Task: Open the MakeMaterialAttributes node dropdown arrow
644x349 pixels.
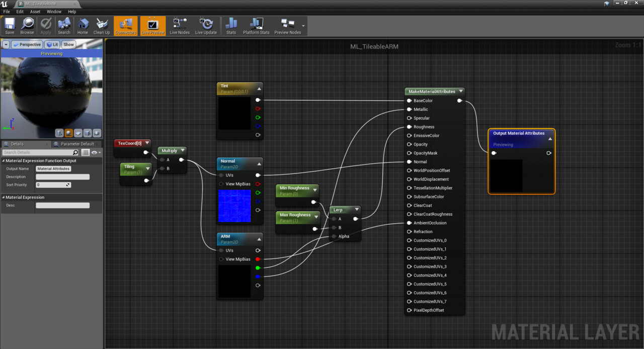Action: pyautogui.click(x=461, y=91)
